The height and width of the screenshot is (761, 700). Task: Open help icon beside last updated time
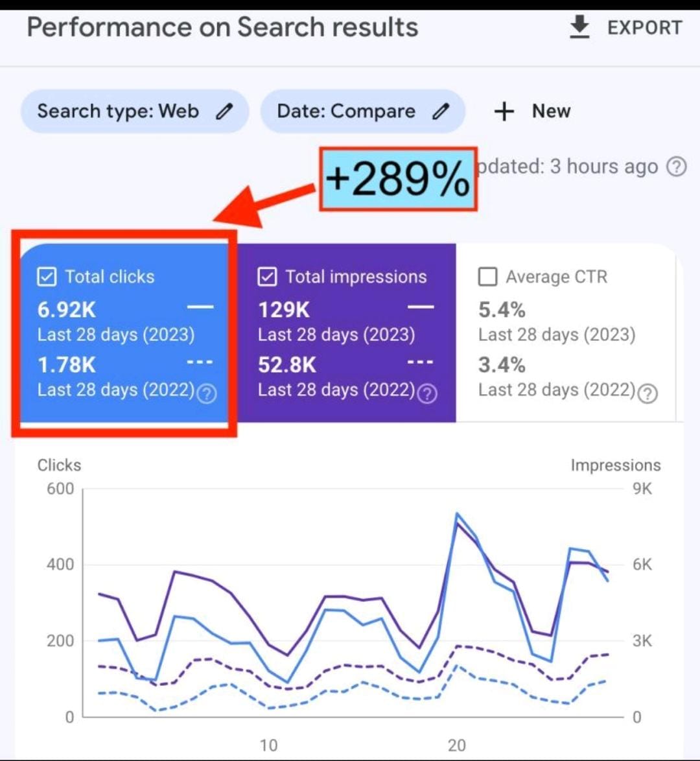[676, 167]
